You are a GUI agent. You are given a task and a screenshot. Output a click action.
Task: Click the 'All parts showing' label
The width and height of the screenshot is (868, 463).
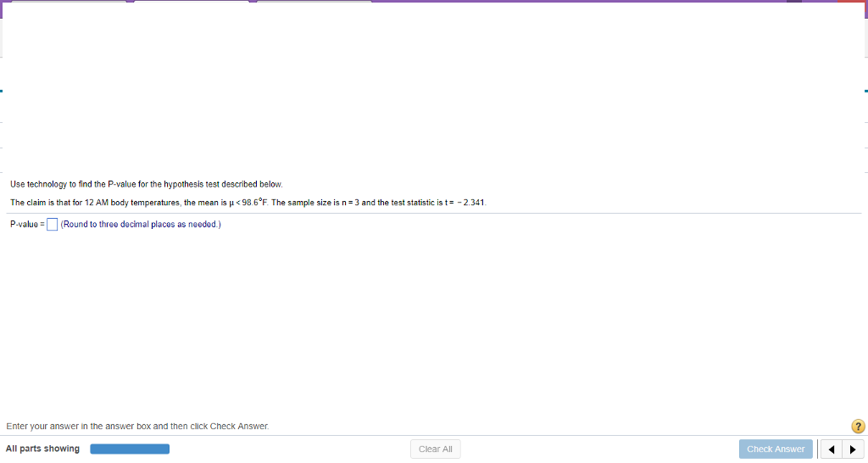tap(42, 449)
